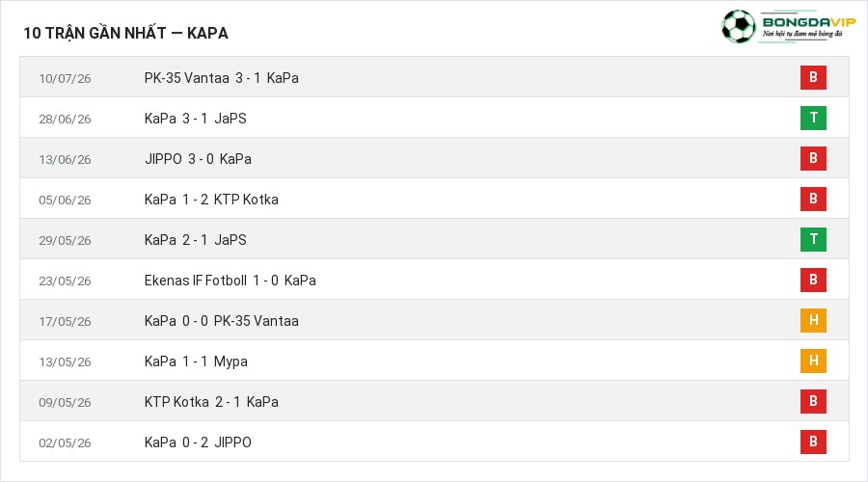Open the KaPa 3-1 JaPS match result
The image size is (868, 482).
click(196, 119)
